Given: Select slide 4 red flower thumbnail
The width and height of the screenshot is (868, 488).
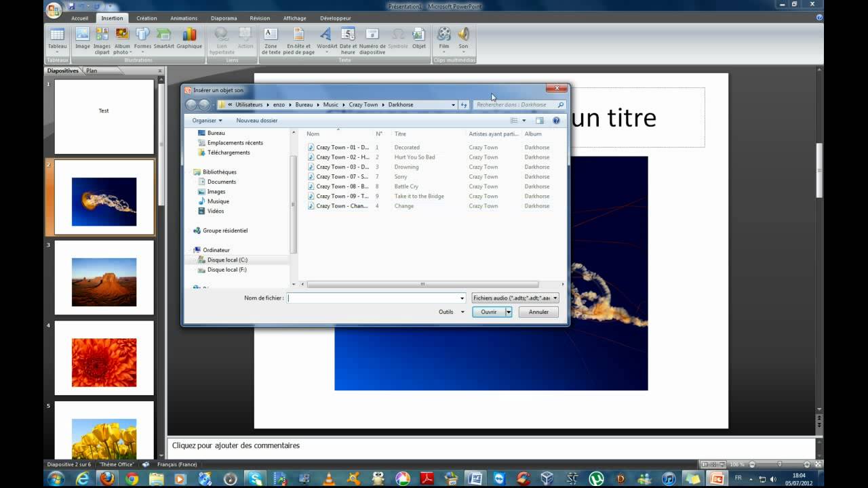Looking at the screenshot, I should pyautogui.click(x=104, y=359).
